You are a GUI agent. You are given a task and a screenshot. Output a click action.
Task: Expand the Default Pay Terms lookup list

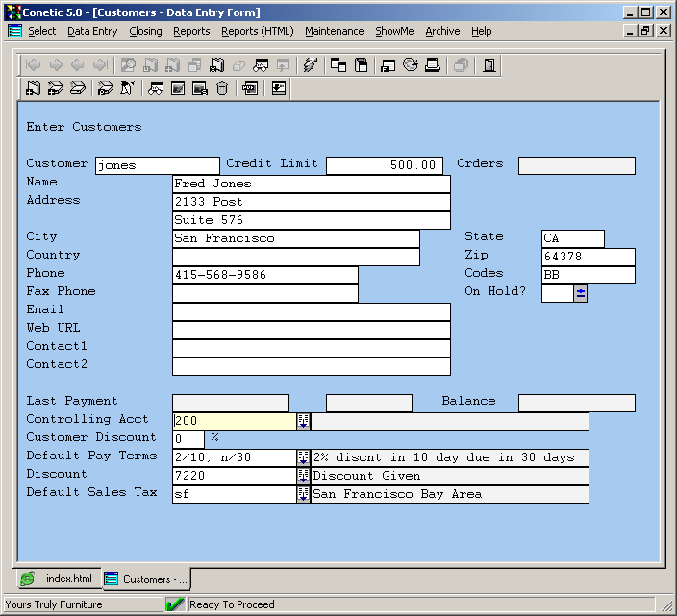[303, 457]
